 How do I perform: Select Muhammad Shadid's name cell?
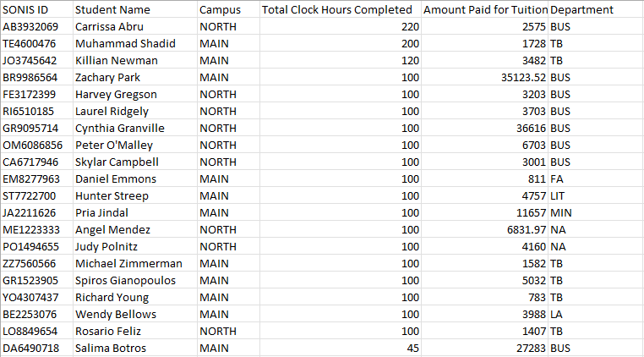point(113,44)
